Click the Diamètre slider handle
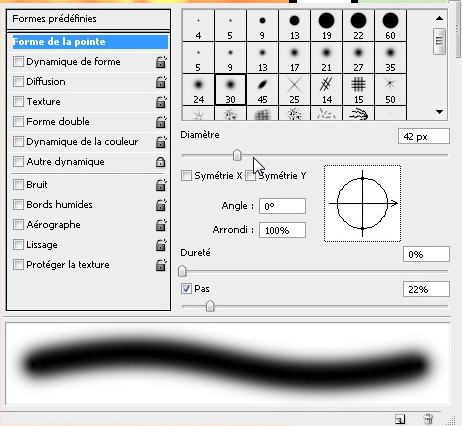This screenshot has height=426, width=462. pos(237,155)
